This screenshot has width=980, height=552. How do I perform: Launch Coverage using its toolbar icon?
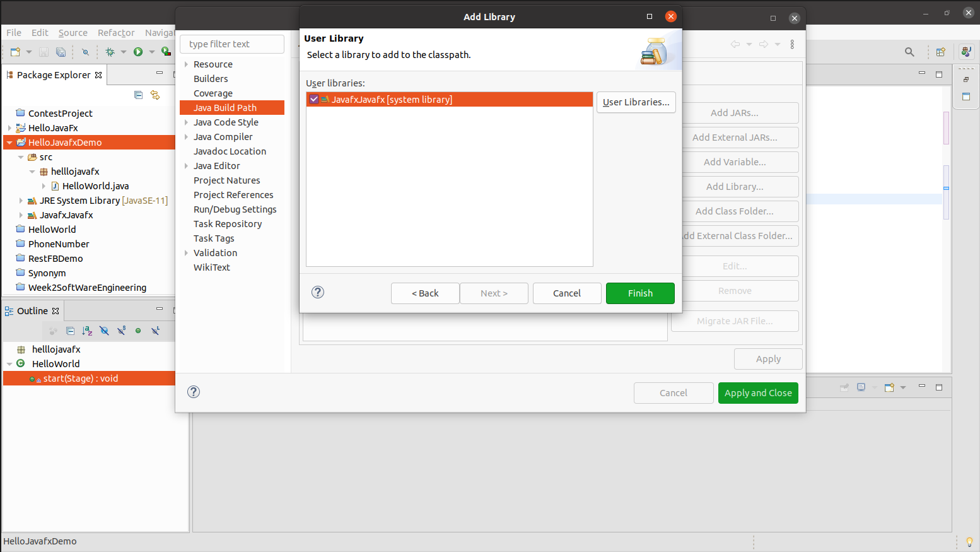click(x=166, y=52)
